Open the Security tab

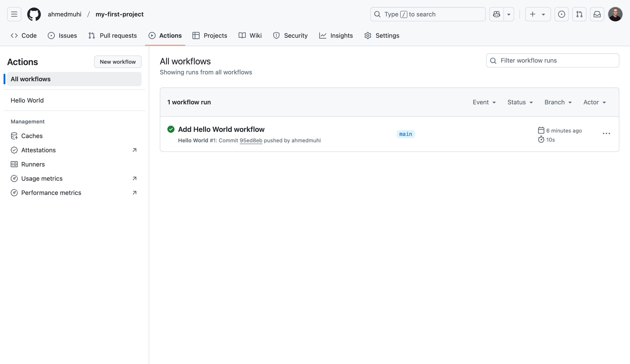pyautogui.click(x=290, y=35)
